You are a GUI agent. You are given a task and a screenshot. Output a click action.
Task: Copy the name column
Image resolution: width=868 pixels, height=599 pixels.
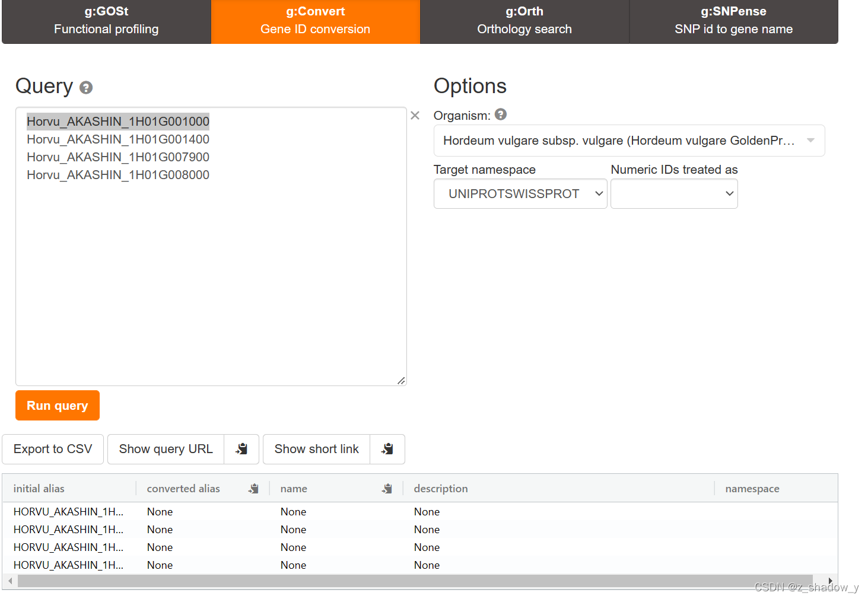click(387, 489)
